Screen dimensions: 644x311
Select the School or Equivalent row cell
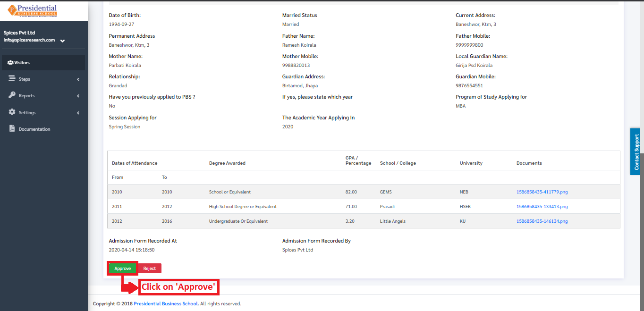[230, 192]
